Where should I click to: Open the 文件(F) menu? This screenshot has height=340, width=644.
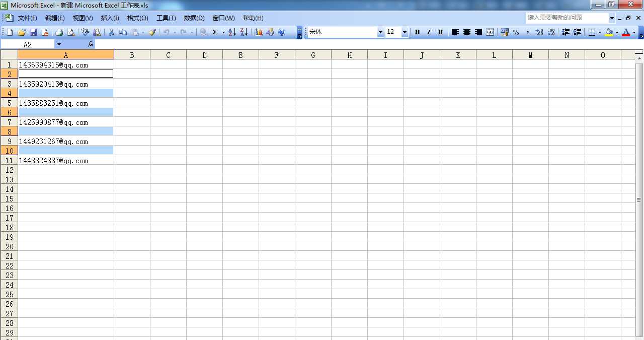point(27,18)
